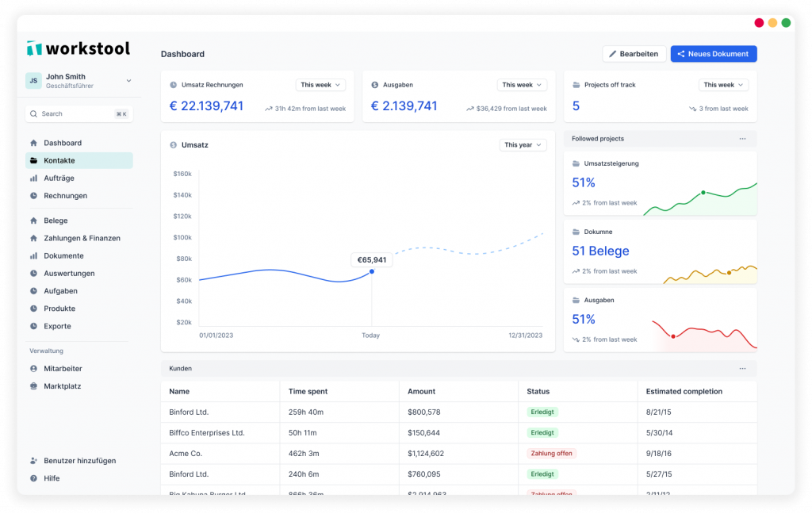Click the Bearbeiten button
Viewport: 812px width, 514px height.
coord(634,54)
